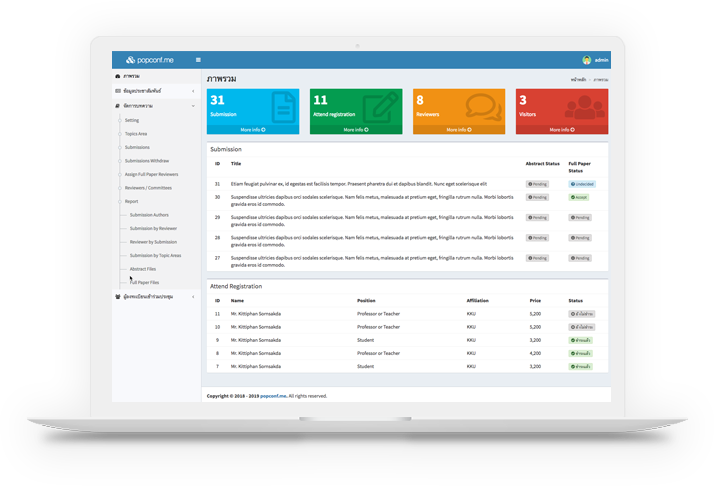Toggle the hamburger sidebar menu button

click(x=198, y=60)
